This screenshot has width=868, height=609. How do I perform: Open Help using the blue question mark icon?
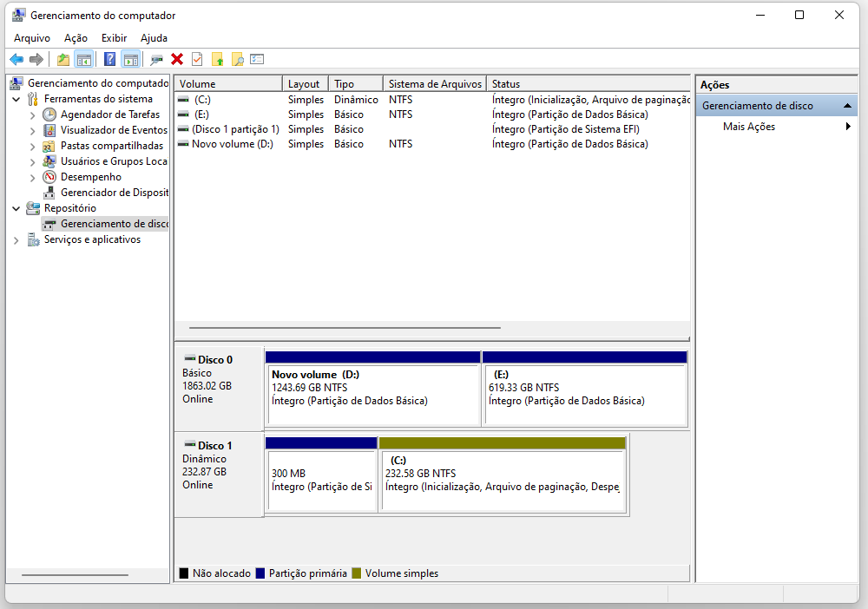point(109,59)
